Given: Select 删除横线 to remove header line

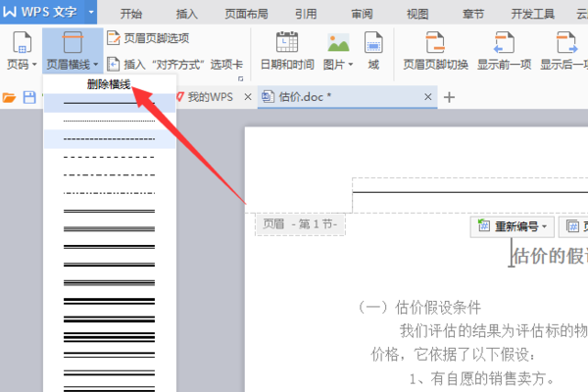Looking at the screenshot, I should 109,84.
